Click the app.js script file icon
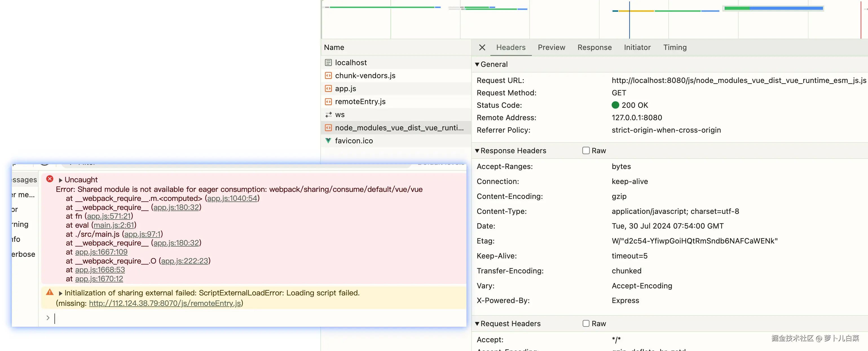 (328, 89)
